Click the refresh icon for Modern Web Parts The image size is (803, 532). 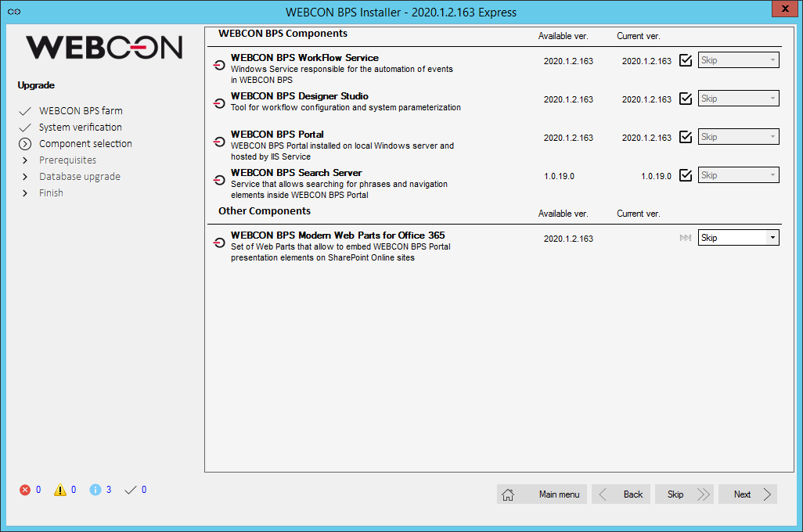(219, 243)
